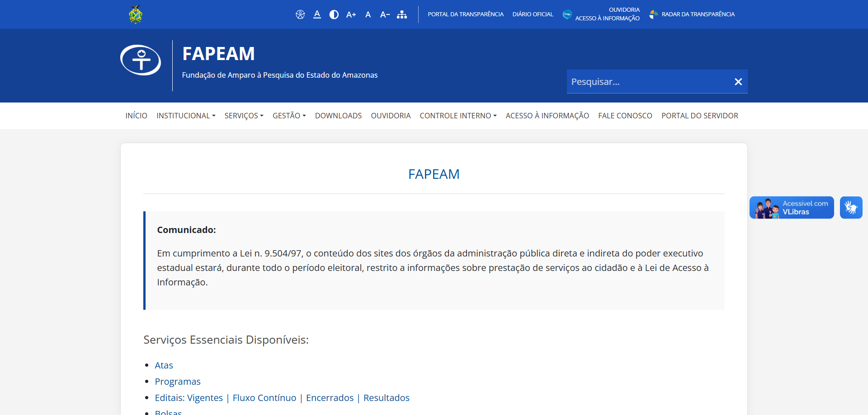
Task: Increase font size with A+ icon
Action: tap(351, 14)
